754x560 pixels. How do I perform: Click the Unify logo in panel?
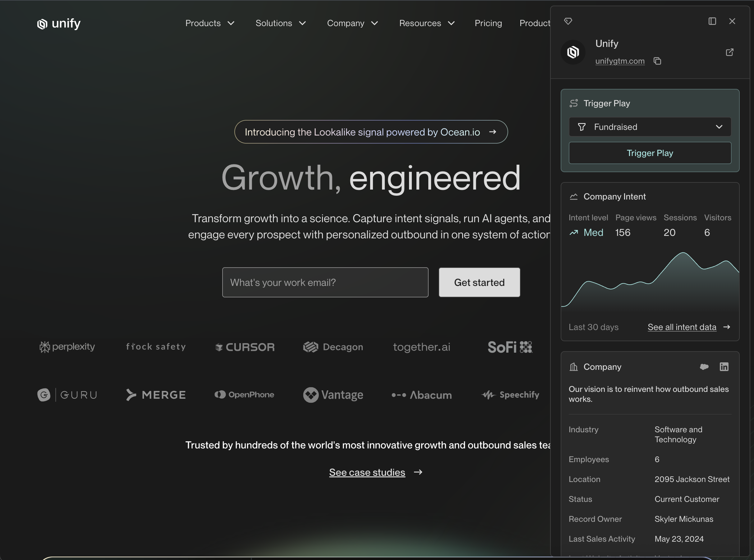573,52
